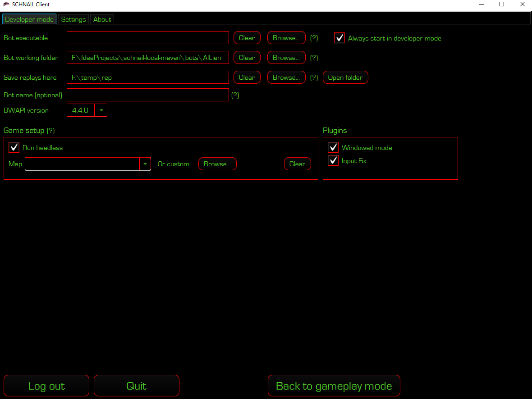532x400 pixels.
Task: Switch to the Developer mode tab
Action: (x=29, y=19)
